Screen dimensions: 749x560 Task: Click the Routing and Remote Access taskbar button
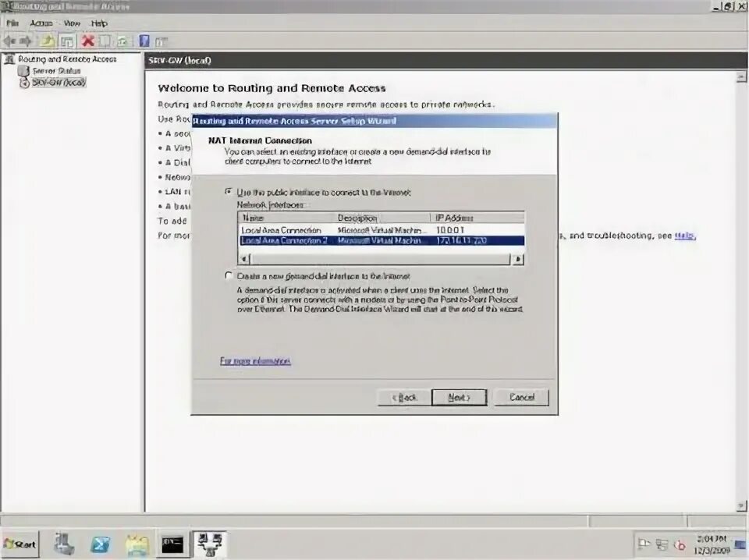point(210,544)
